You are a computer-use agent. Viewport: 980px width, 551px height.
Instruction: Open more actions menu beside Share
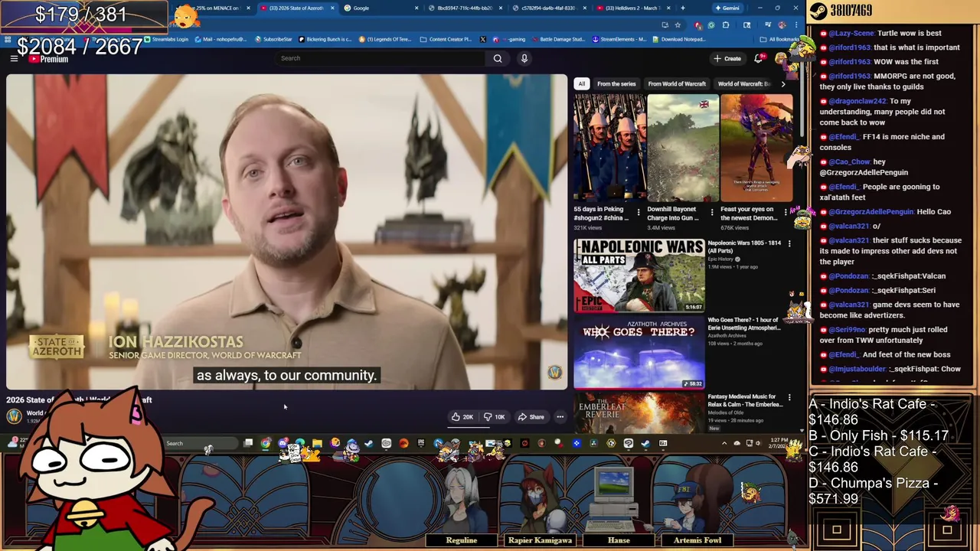pyautogui.click(x=560, y=417)
